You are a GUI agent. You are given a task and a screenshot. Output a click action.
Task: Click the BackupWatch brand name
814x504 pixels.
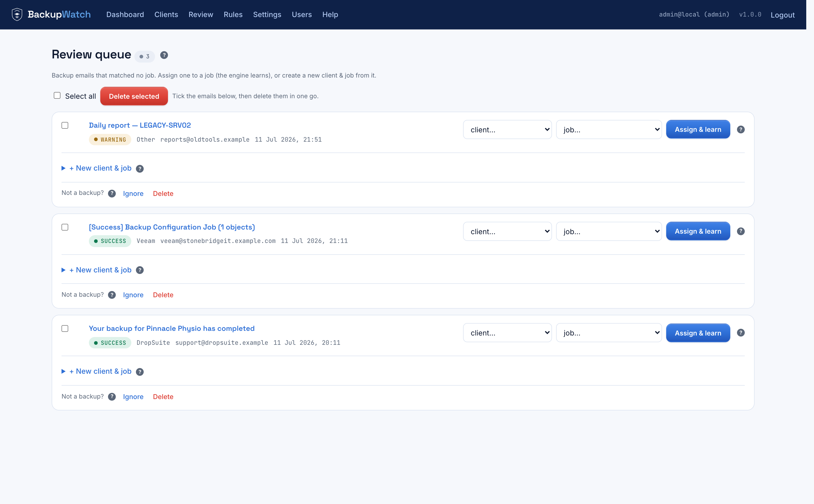[59, 14]
